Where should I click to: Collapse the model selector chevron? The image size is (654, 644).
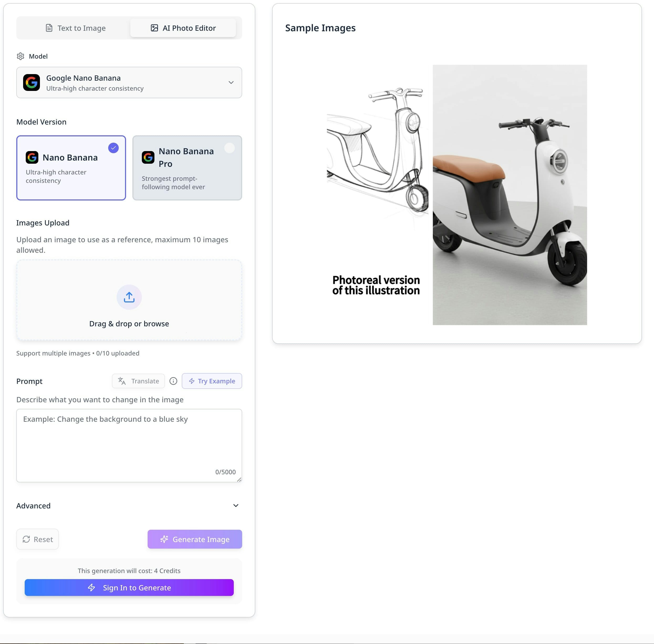[231, 83]
